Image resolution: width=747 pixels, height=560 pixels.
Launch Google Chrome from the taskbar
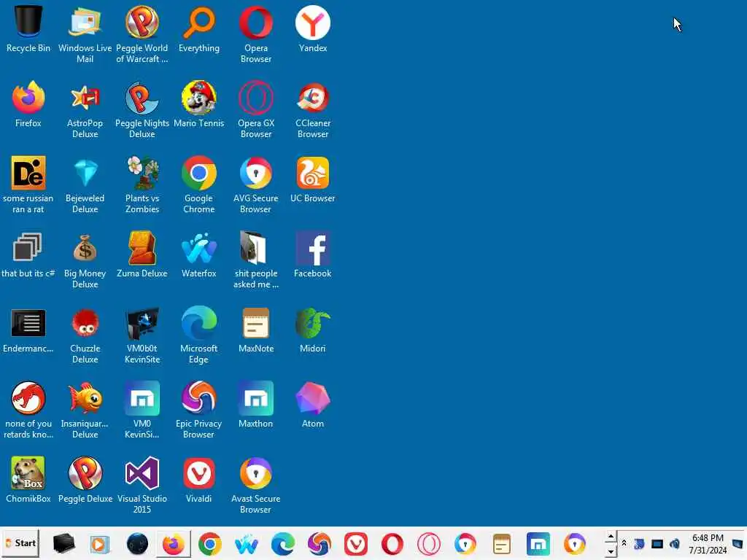210,544
